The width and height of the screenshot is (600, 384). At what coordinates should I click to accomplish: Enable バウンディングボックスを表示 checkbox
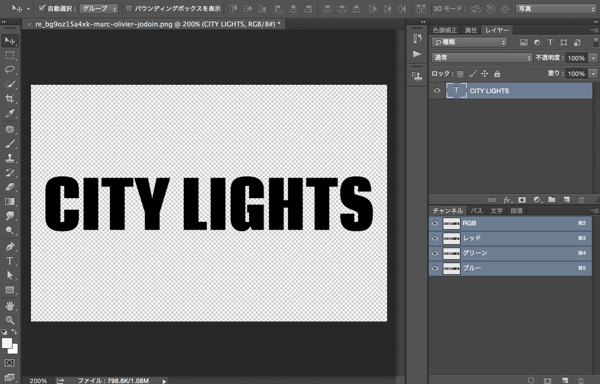129,8
